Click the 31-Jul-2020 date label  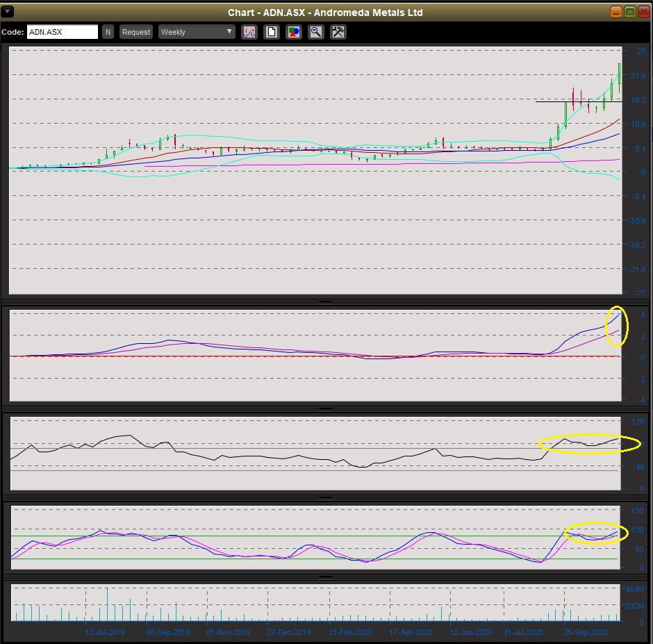tap(522, 632)
